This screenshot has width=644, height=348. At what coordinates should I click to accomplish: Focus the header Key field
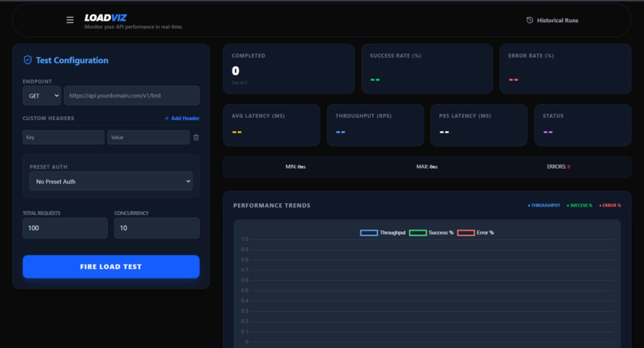[63, 138]
